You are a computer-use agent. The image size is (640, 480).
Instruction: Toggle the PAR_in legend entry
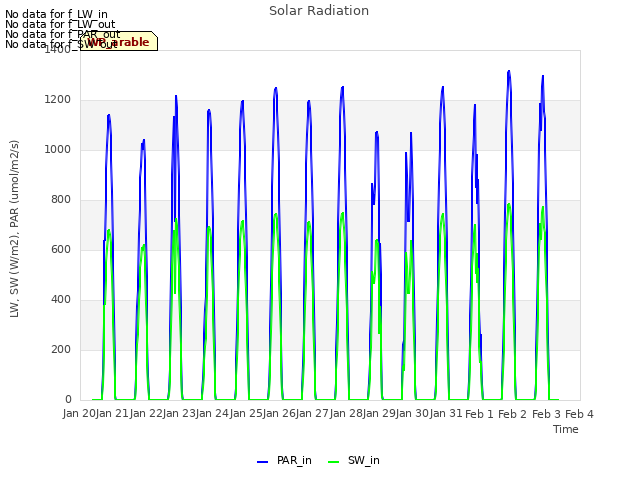[x=284, y=460]
